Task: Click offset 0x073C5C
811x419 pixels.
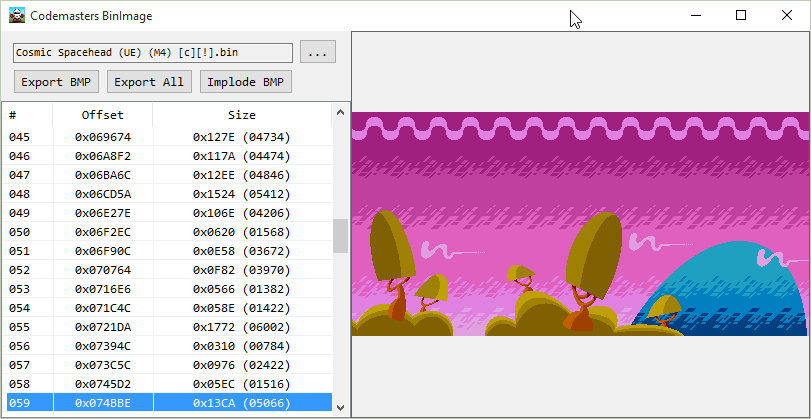Action: click(102, 365)
